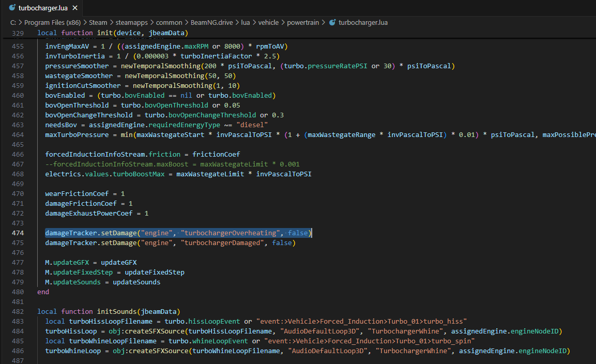This screenshot has height=364, width=596.
Task: Click 'M.updateSounds' on line 479
Action: 73,282
